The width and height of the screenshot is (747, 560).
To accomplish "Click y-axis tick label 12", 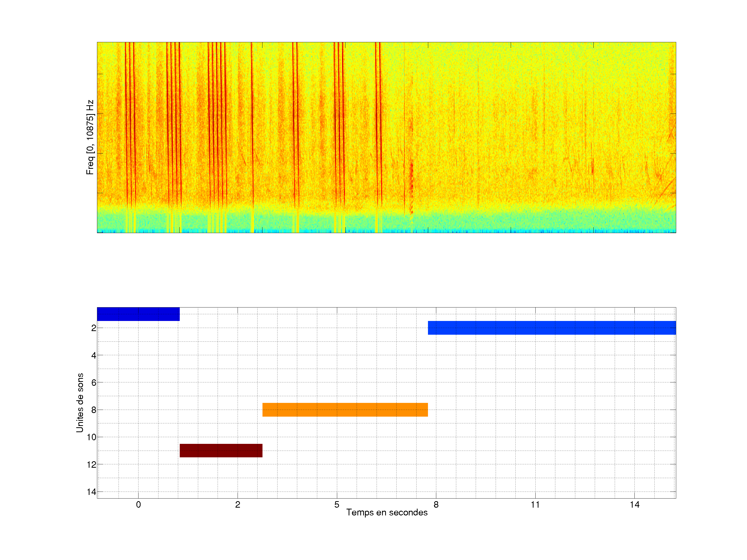I will click(x=92, y=465).
